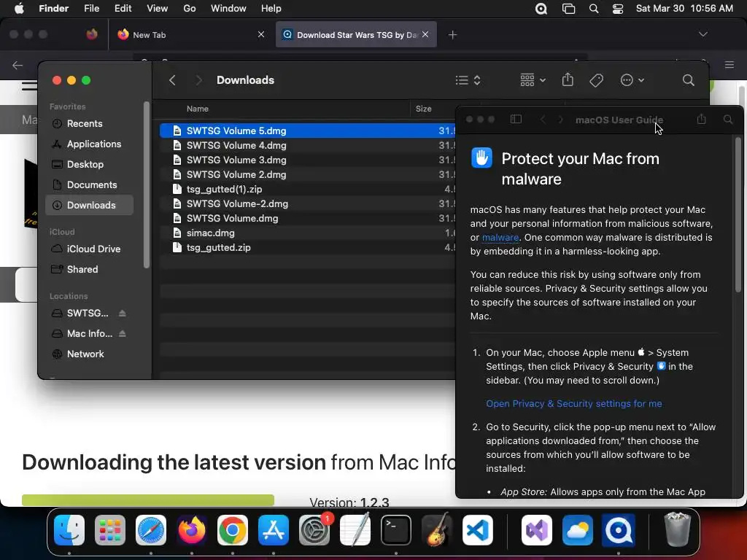Follow the malware link in User Guide
747x560 pixels.
[500, 237]
